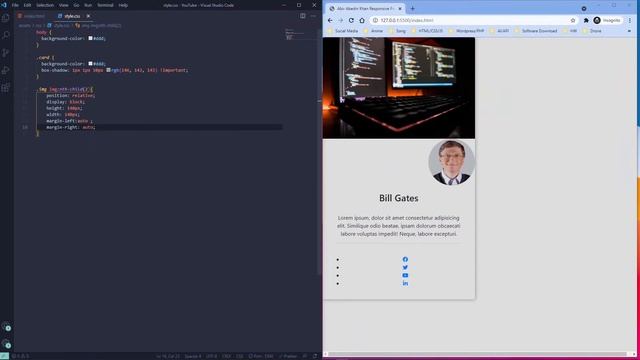Open the Anime bookmarks folder
Screen dimensions: 640x360
(373, 31)
